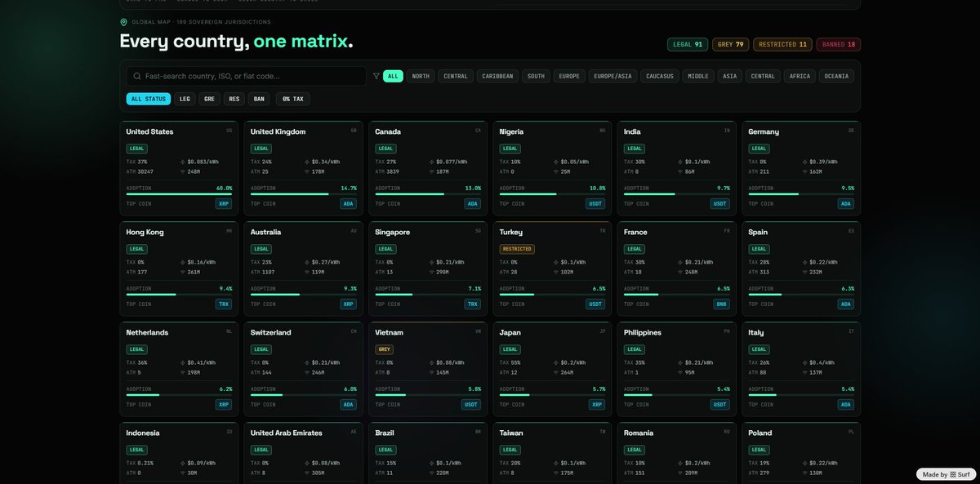Image resolution: width=980 pixels, height=484 pixels.
Task: Click United Kingdom adoption progress bar
Action: click(x=304, y=194)
